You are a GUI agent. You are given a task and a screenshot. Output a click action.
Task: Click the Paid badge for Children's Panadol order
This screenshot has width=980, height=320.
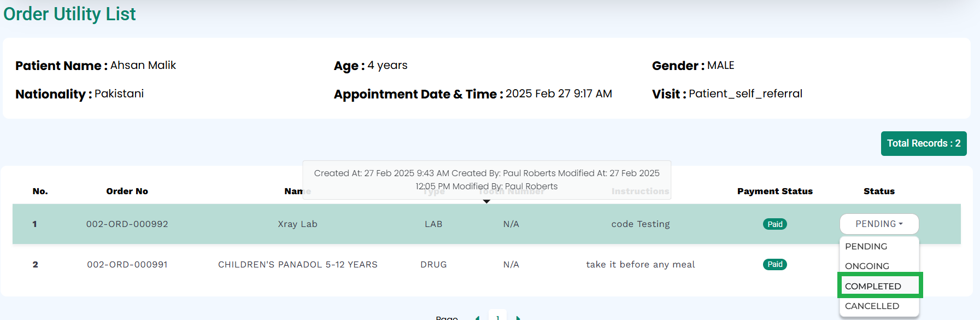(x=775, y=264)
